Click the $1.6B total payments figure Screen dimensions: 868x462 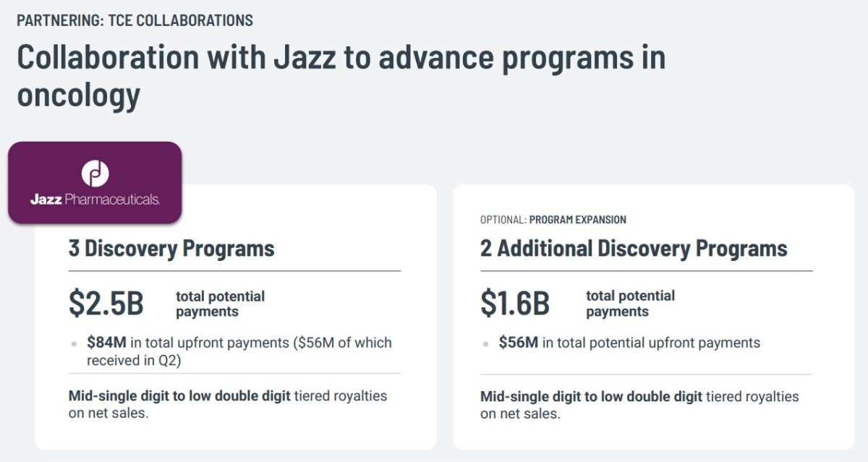pos(515,304)
